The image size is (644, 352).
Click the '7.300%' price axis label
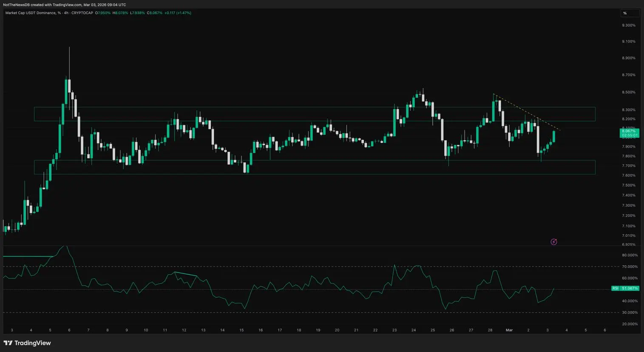coord(629,206)
